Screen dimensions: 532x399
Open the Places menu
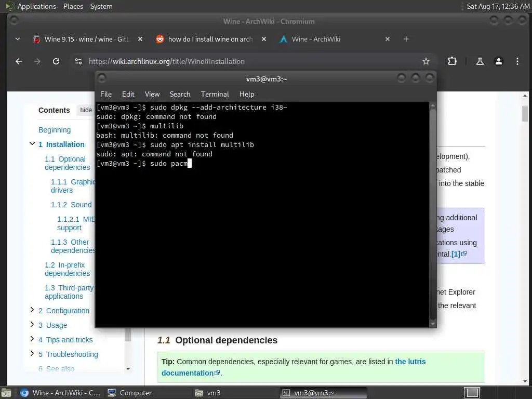[x=73, y=6]
